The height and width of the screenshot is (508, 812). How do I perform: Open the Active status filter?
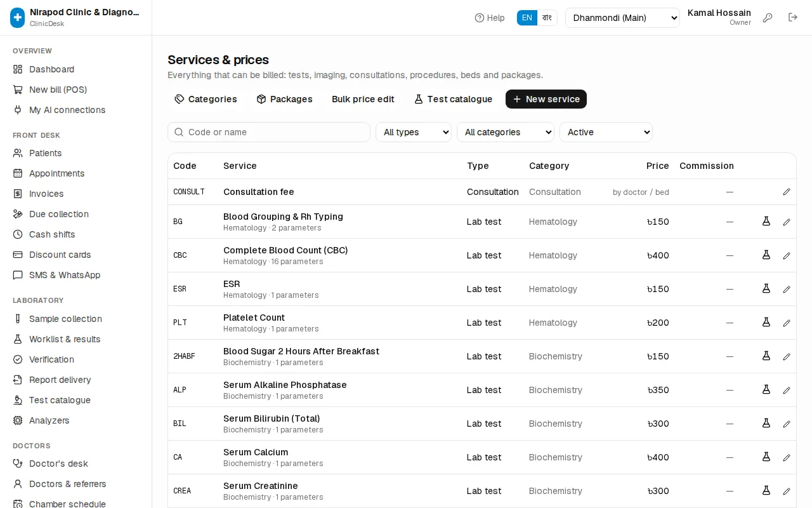[606, 132]
